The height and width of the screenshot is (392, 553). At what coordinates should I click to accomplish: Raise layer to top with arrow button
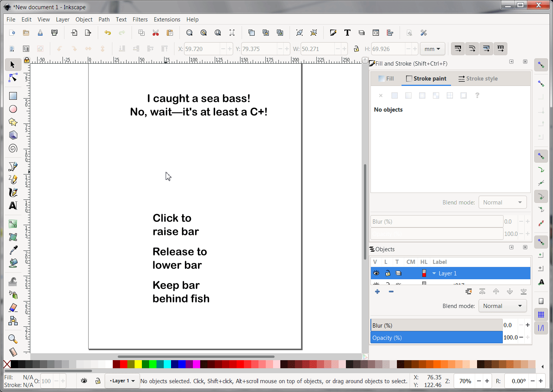point(482,292)
